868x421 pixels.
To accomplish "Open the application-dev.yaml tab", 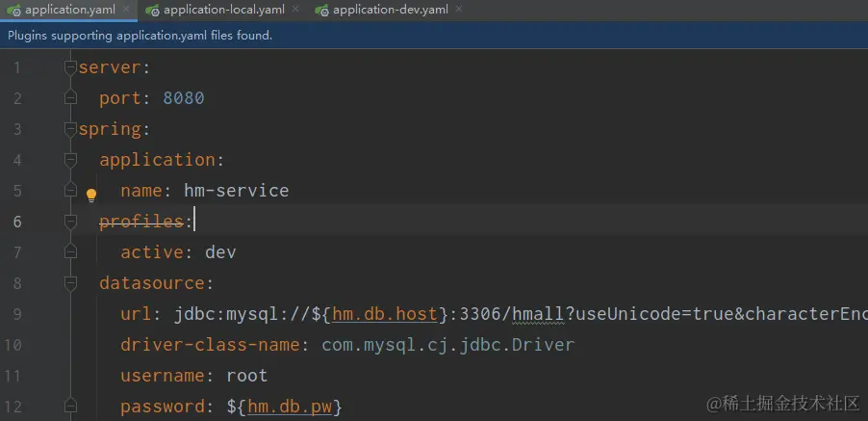I will tap(391, 10).
